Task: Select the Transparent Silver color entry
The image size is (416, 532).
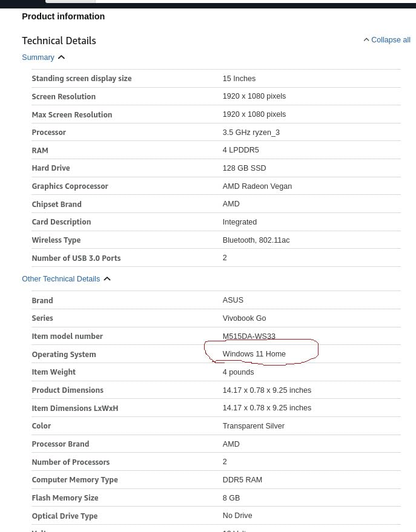Action: pyautogui.click(x=253, y=425)
